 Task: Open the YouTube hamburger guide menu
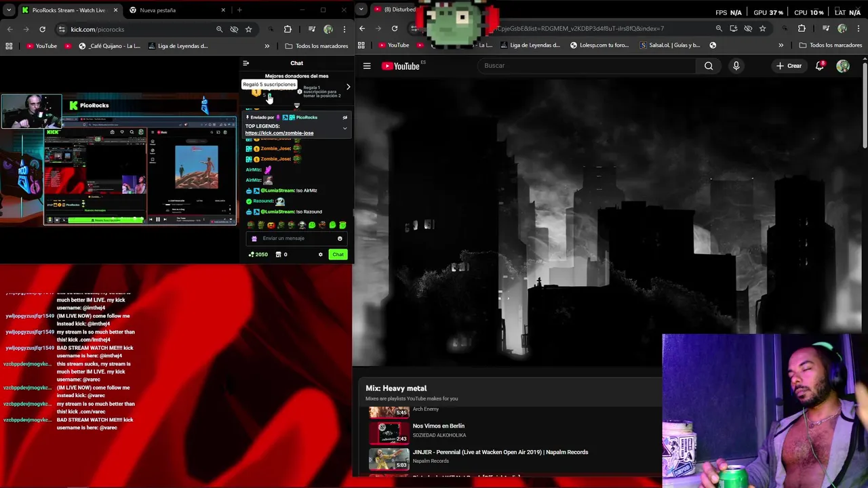[367, 66]
